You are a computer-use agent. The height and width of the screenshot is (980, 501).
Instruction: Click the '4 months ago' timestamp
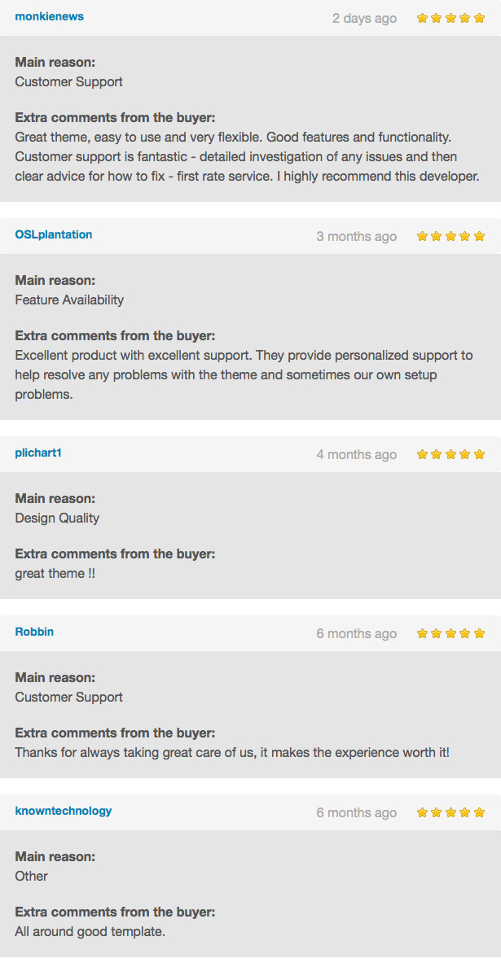point(356,454)
